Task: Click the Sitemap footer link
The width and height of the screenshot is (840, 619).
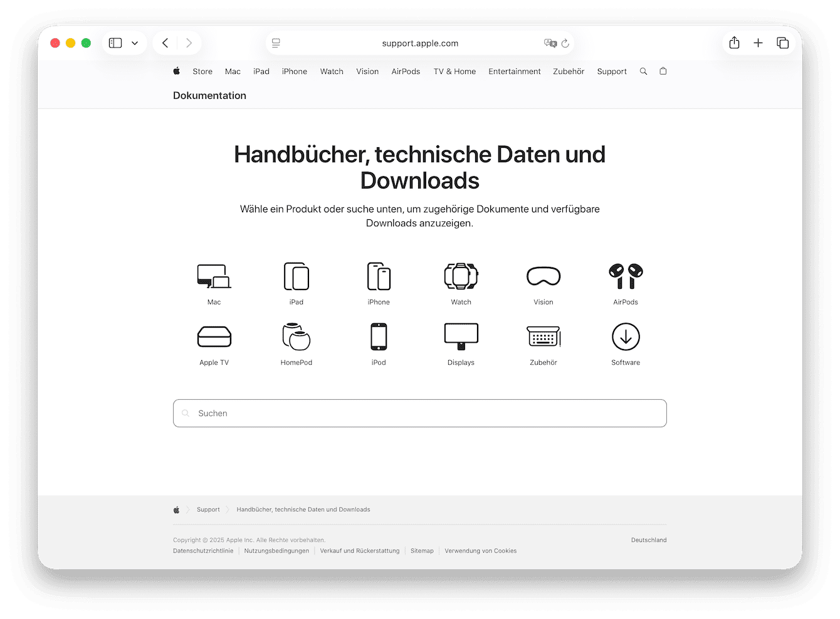Action: [x=422, y=551]
